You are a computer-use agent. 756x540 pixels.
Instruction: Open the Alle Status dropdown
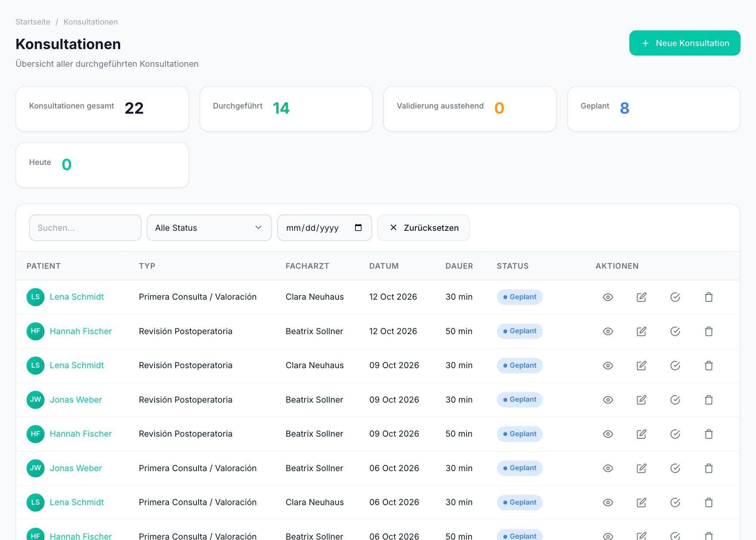(x=209, y=228)
